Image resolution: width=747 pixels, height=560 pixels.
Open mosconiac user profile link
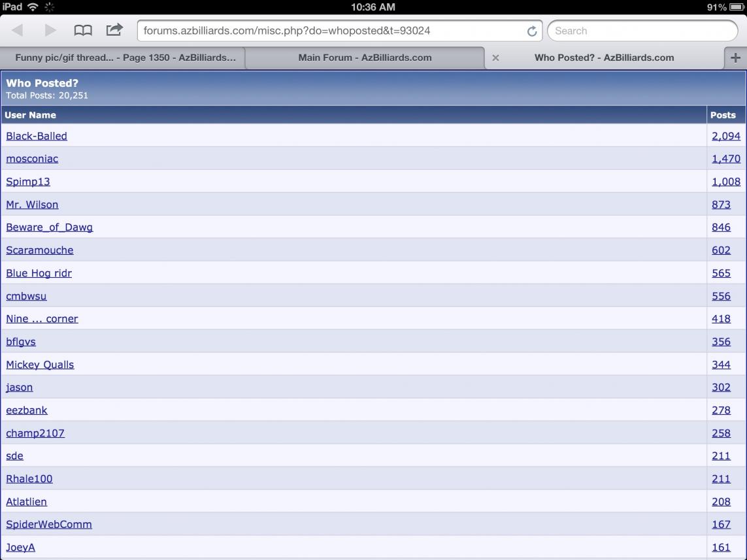[x=32, y=159]
